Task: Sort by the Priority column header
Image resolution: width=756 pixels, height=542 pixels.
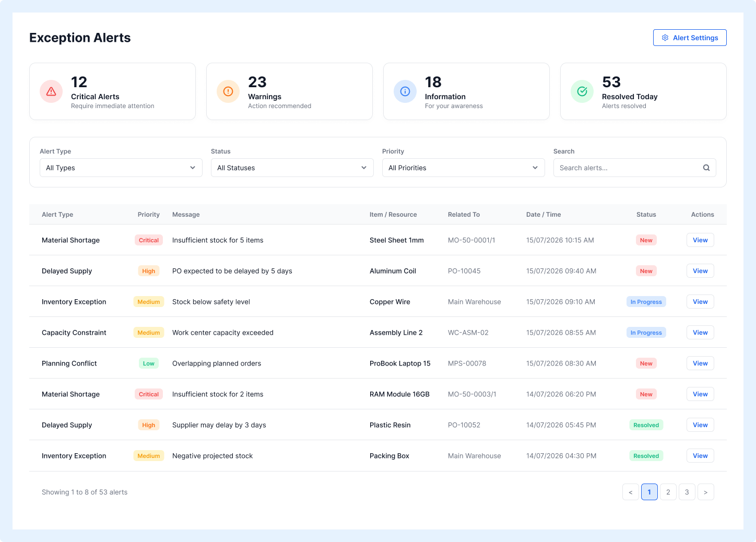Action: pos(149,215)
